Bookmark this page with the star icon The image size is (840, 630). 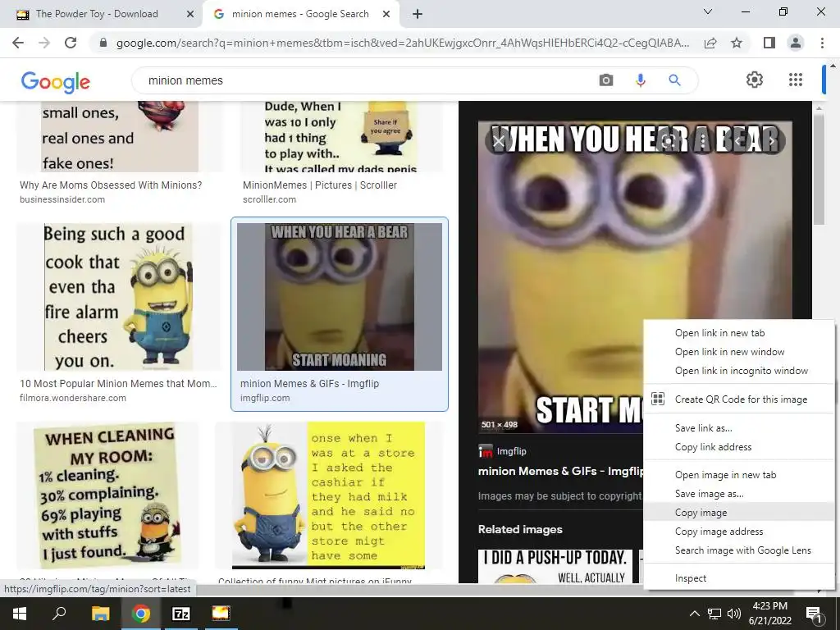pos(737,43)
